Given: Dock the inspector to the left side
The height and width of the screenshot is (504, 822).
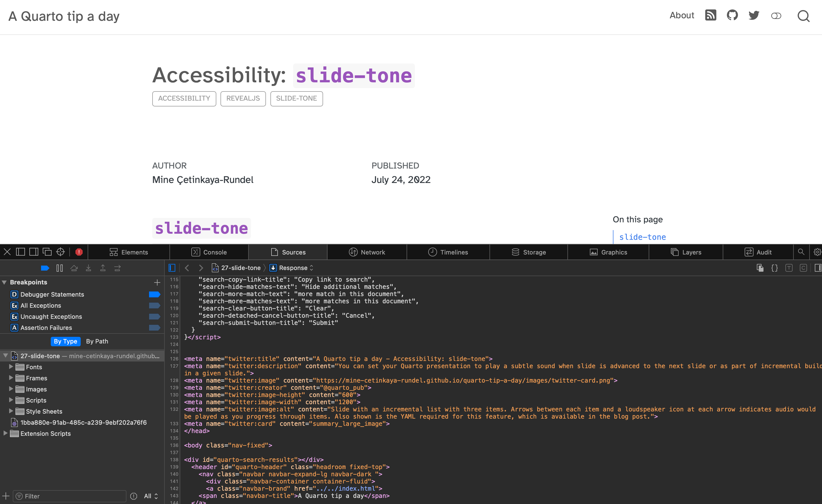Looking at the screenshot, I should (20, 252).
